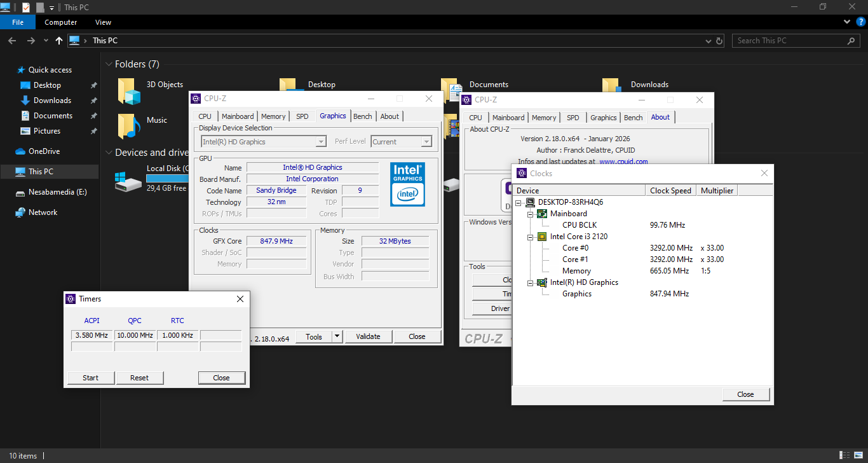Click the Up arrow navigation icon

coord(59,41)
